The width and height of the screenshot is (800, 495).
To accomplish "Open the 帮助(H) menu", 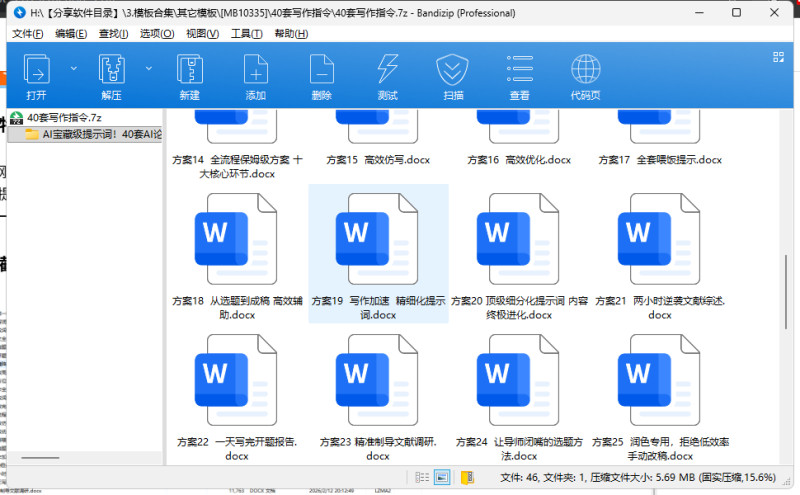I will pos(291,34).
